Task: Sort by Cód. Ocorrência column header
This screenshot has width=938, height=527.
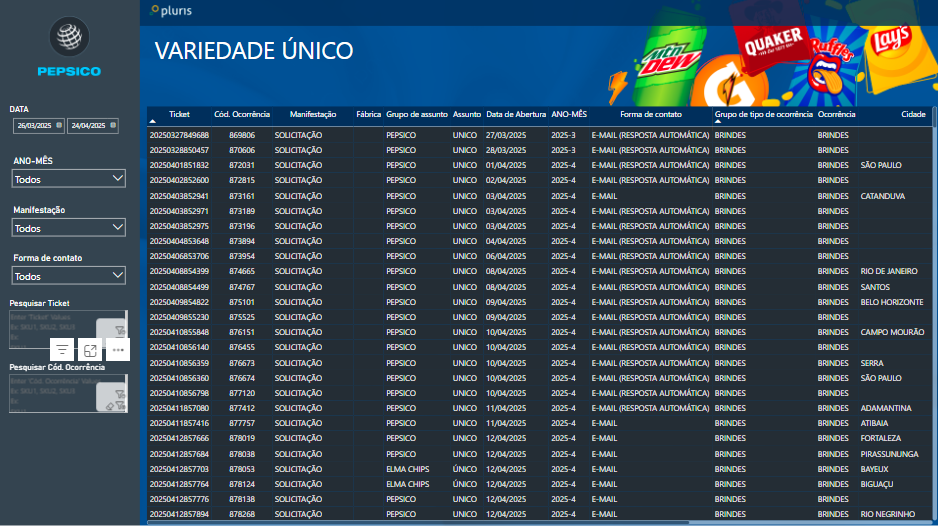Action: coord(242,114)
